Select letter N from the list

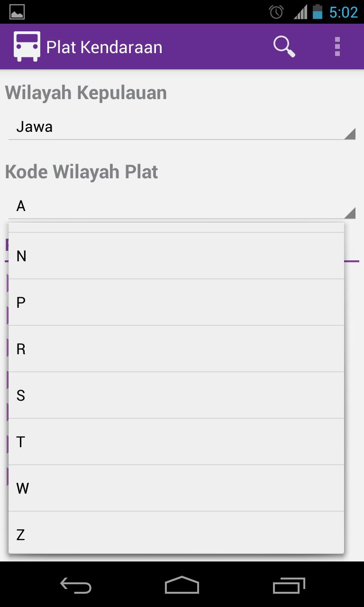(176, 256)
